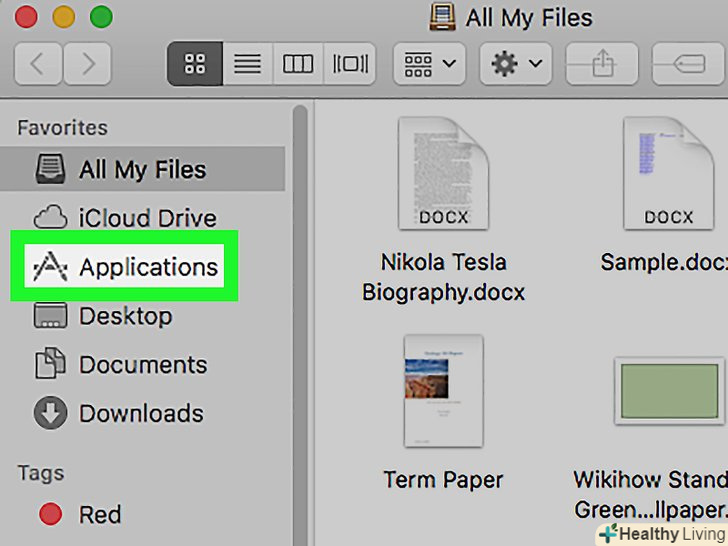
Task: Click the Forward navigation arrow
Action: [x=88, y=65]
